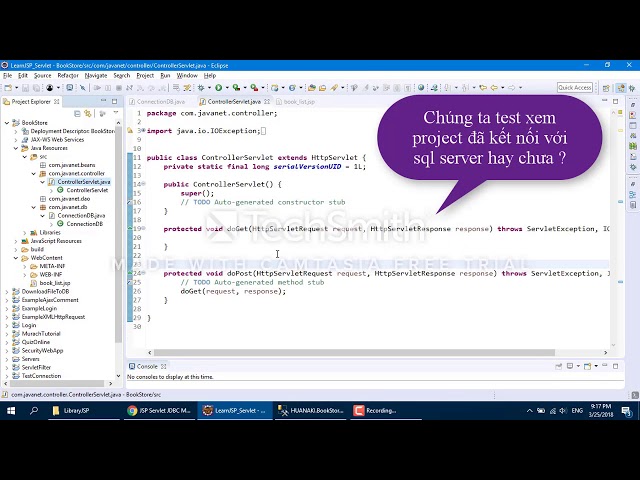Click the Terminate square toolbar icon
The width and height of the screenshot is (640, 480).
coord(119,88)
